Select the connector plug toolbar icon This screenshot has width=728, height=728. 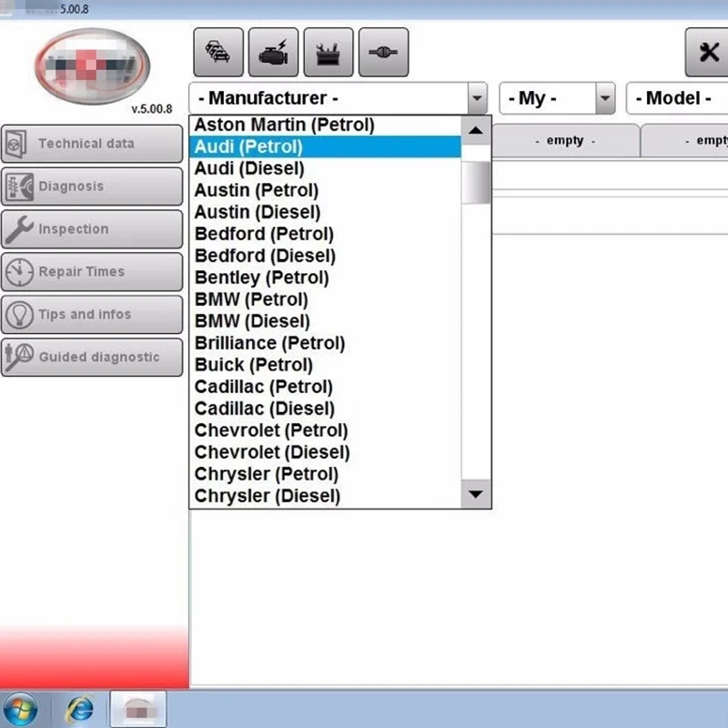(383, 52)
